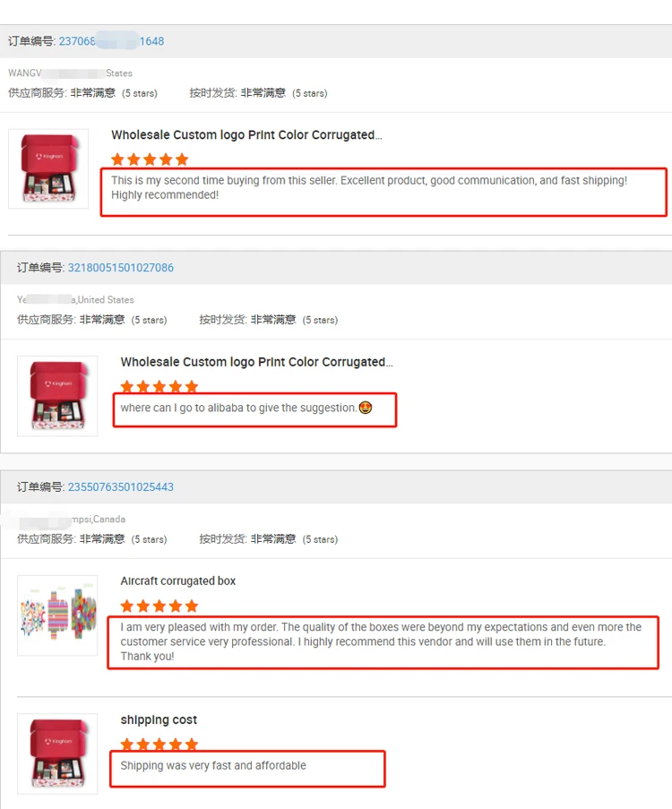Click star rating above alibaba suggestion review

tap(159, 386)
